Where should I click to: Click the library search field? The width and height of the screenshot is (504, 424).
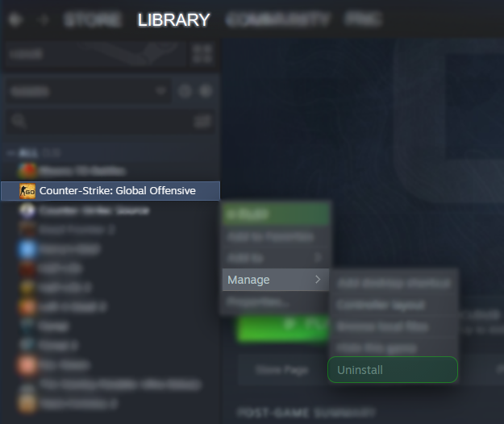coord(110,122)
